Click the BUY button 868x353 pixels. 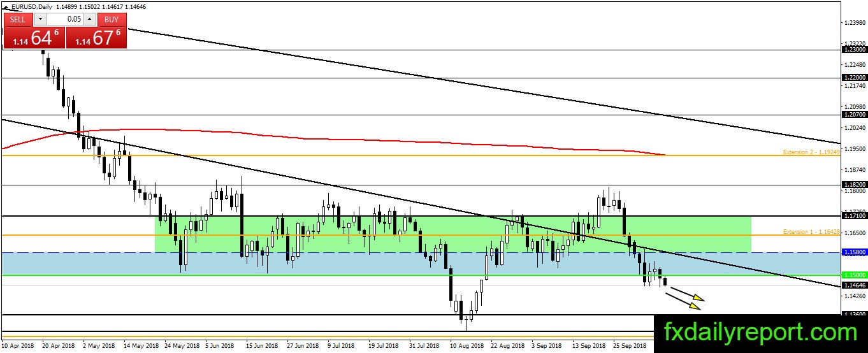[x=112, y=19]
